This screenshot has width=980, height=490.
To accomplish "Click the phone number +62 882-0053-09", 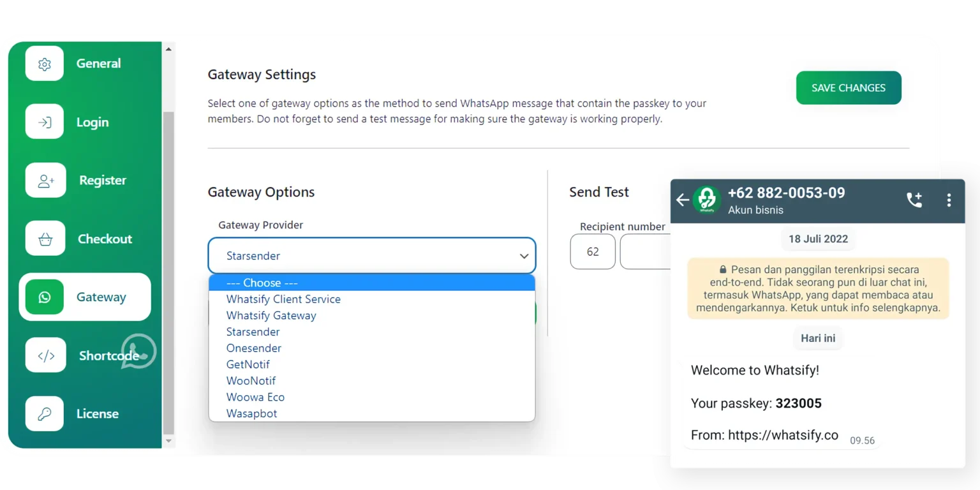I will [786, 193].
